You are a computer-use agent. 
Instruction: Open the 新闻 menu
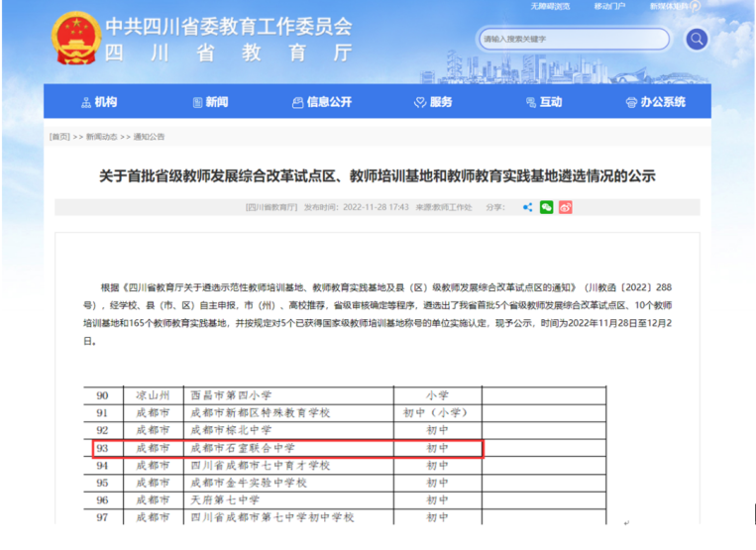tap(211, 102)
